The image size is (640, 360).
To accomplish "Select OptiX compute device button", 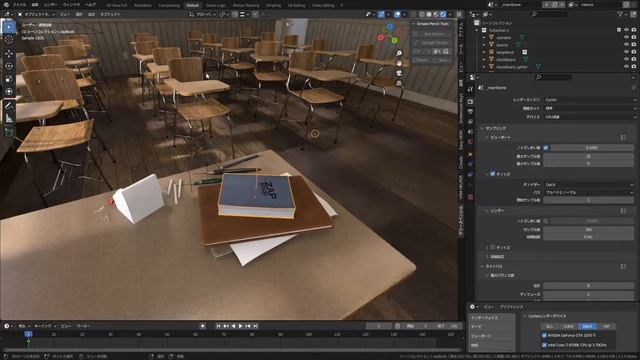I will coord(587,327).
